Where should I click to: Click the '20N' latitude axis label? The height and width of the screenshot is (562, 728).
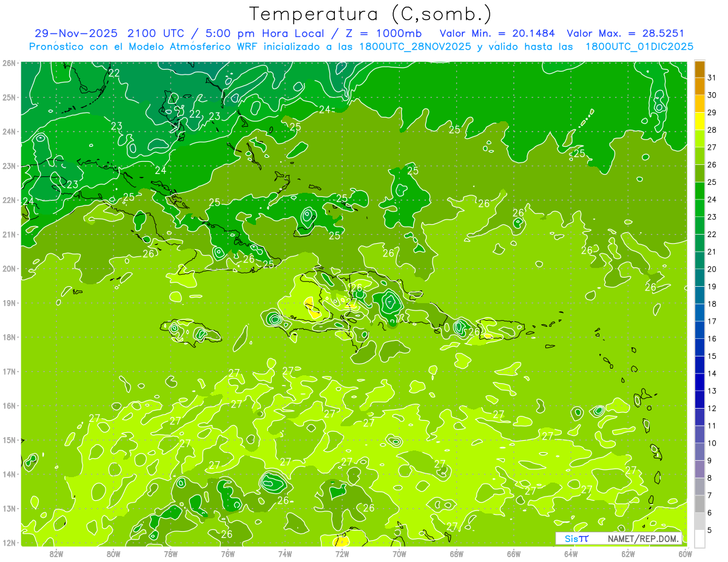click(x=9, y=269)
